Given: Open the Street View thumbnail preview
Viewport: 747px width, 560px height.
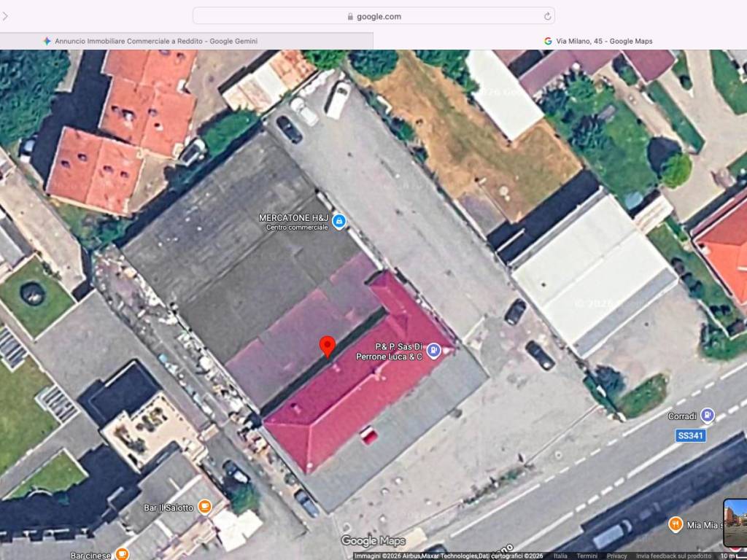Looking at the screenshot, I should click(x=735, y=522).
